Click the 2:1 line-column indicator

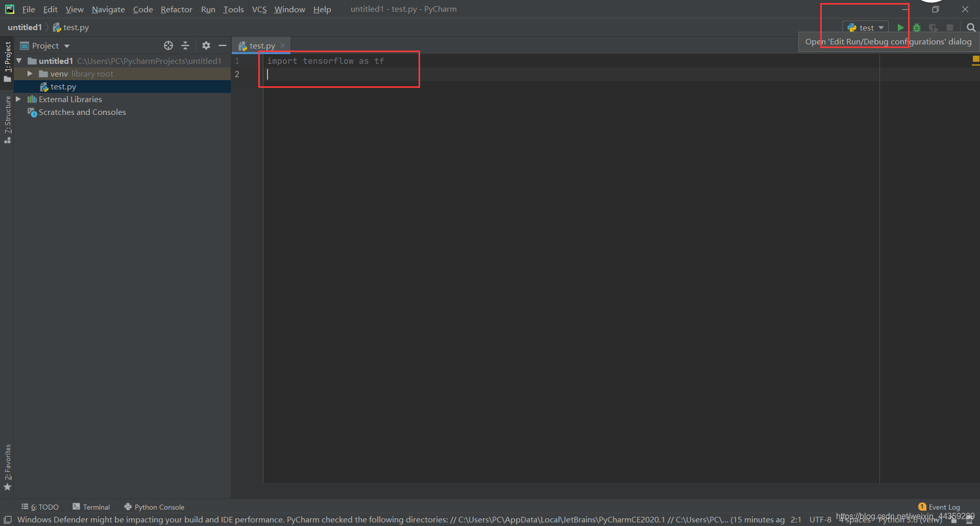796,519
